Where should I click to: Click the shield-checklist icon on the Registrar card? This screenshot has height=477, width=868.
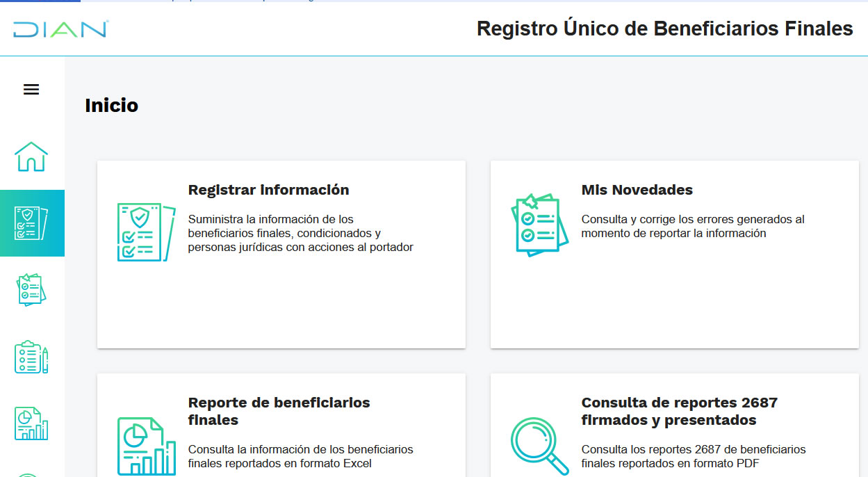pyautogui.click(x=145, y=232)
